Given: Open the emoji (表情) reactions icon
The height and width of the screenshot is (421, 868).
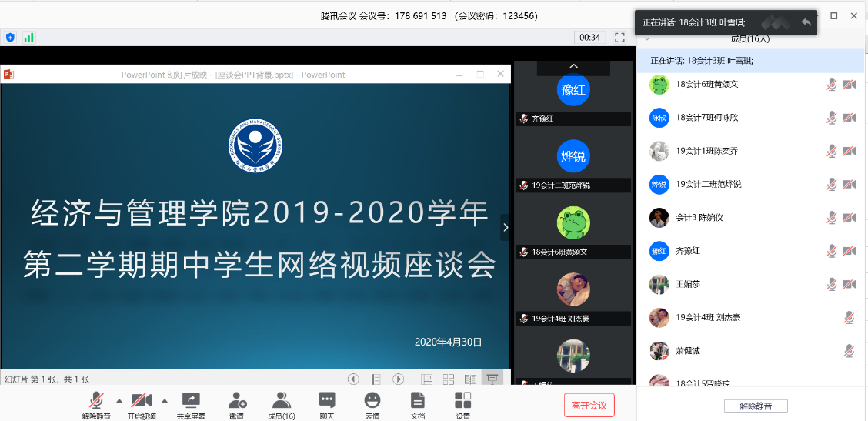Looking at the screenshot, I should (372, 400).
